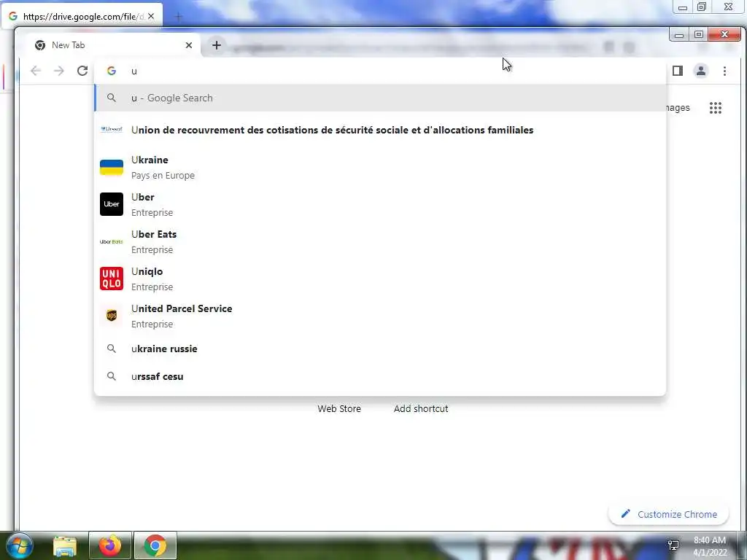Close the background drive.google.com tab
Viewport: 747px width, 560px height.
point(151,16)
